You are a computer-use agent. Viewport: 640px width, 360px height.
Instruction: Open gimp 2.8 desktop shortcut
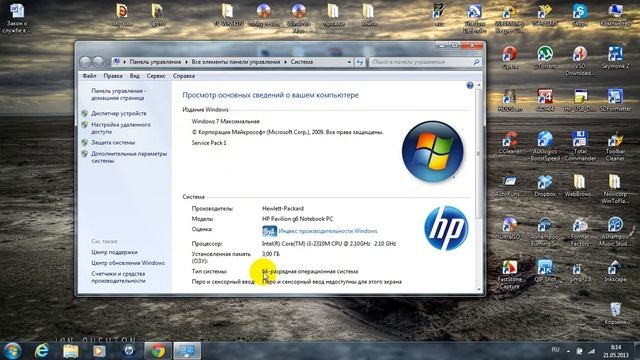580,271
